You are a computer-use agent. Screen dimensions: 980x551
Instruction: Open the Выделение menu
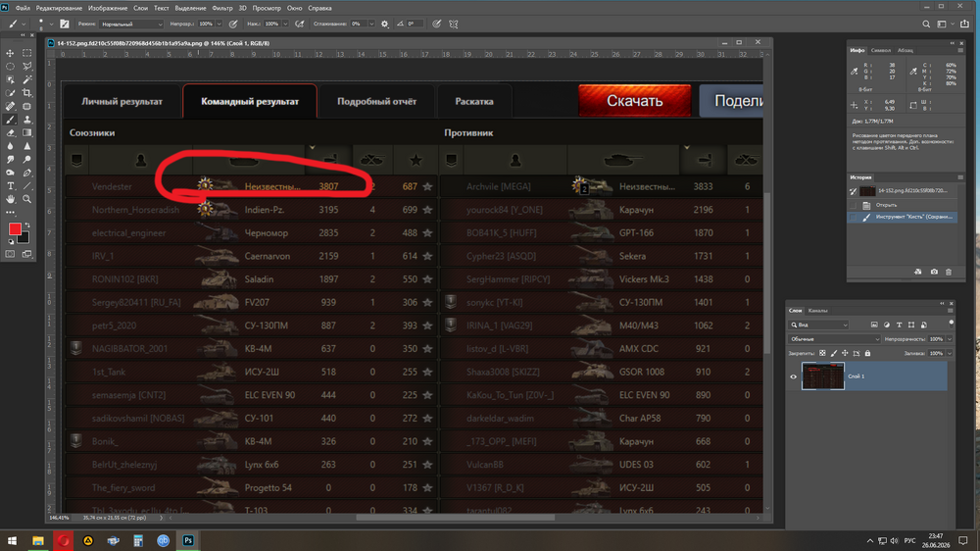190,8
